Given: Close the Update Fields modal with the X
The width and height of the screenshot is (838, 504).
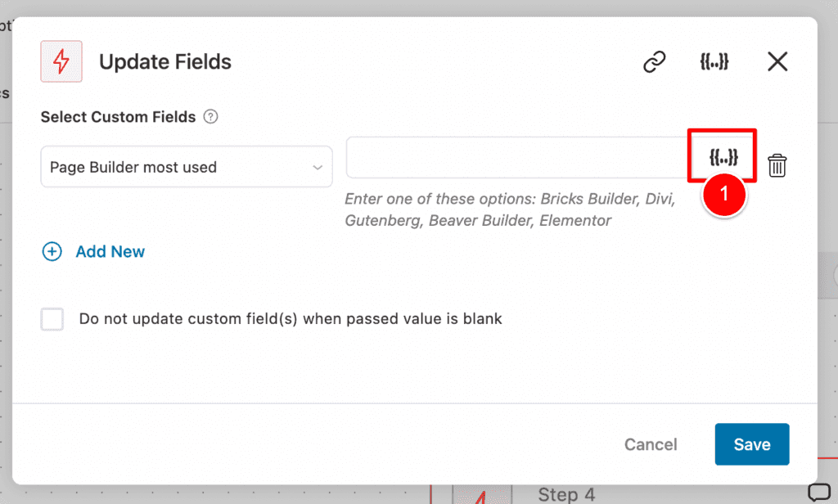Looking at the screenshot, I should 776,61.
